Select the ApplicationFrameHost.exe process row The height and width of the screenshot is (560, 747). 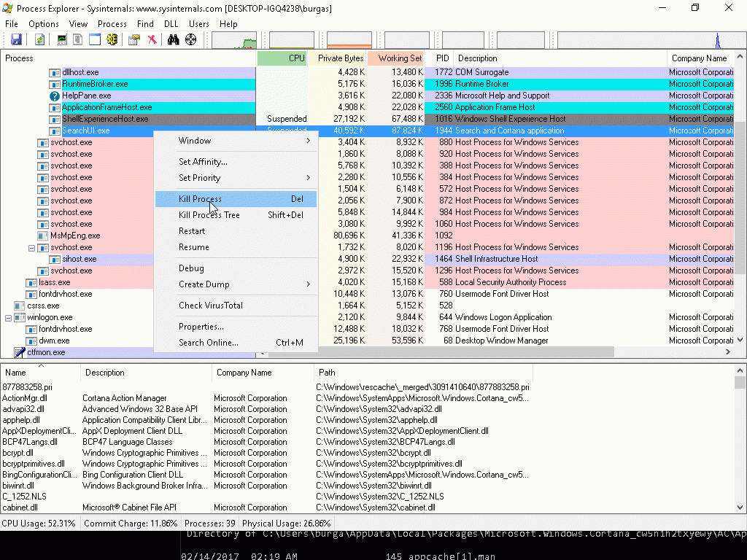[x=367, y=107]
